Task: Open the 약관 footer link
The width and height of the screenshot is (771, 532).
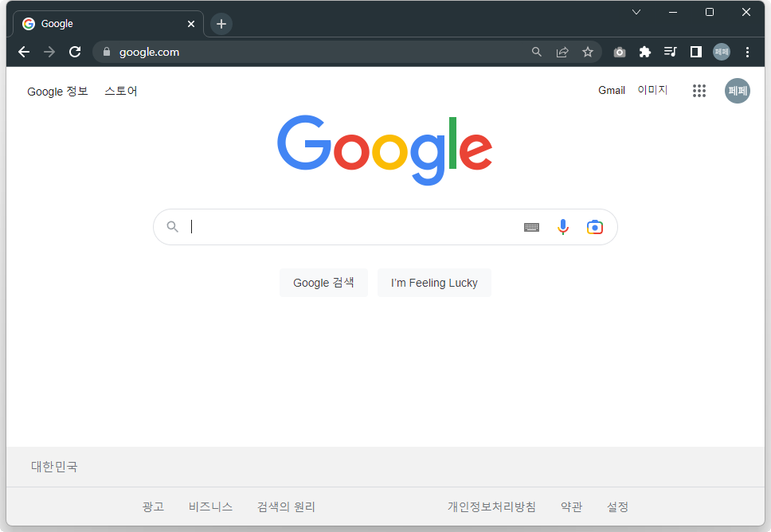Action: coord(571,507)
